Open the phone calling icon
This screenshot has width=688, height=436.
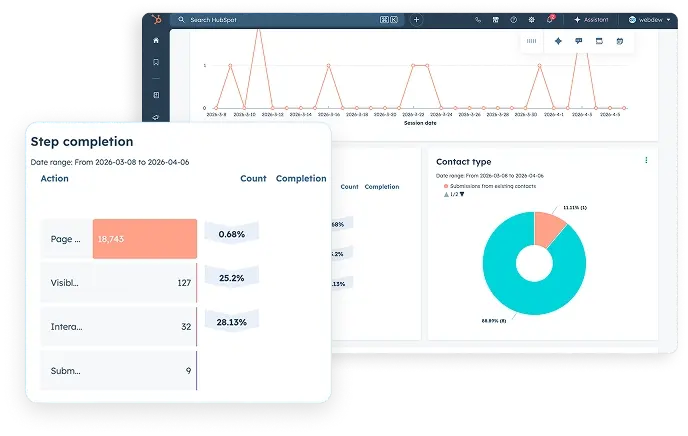478,20
